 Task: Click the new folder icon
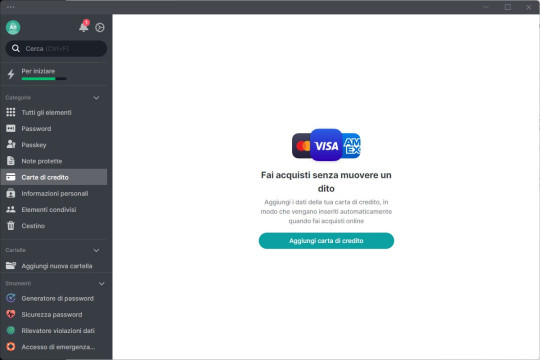pos(11,265)
